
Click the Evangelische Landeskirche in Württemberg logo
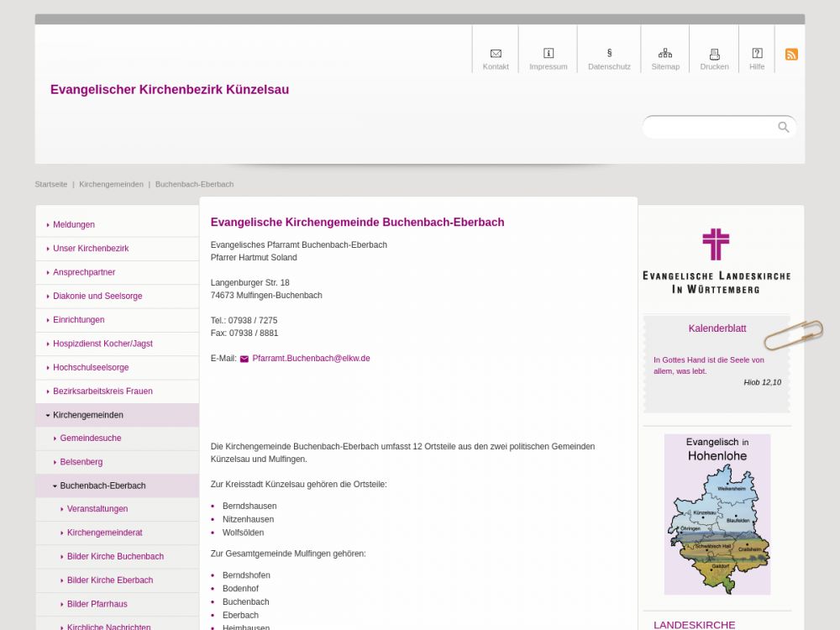pos(716,260)
